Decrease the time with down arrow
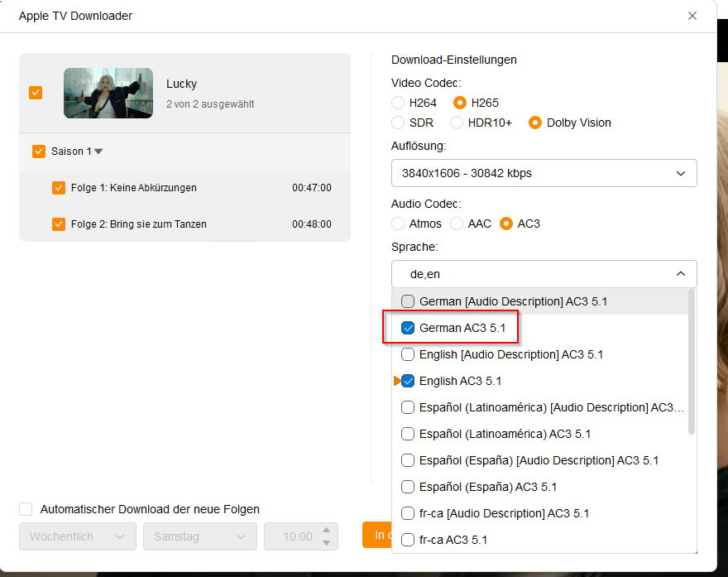728x577 pixels. (327, 542)
